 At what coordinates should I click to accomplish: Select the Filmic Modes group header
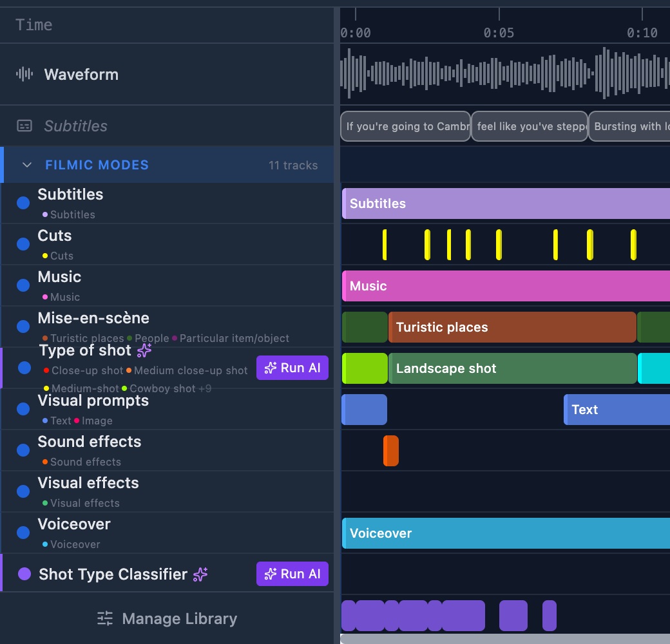click(167, 165)
